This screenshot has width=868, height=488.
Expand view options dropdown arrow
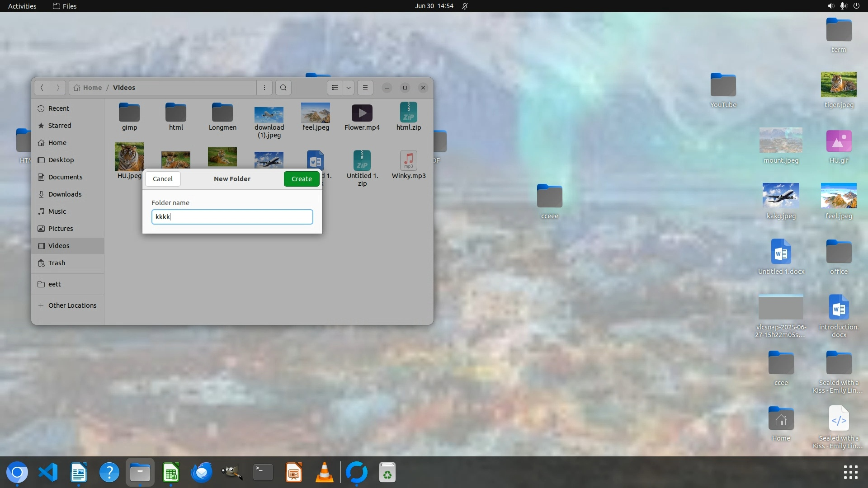[x=349, y=88]
